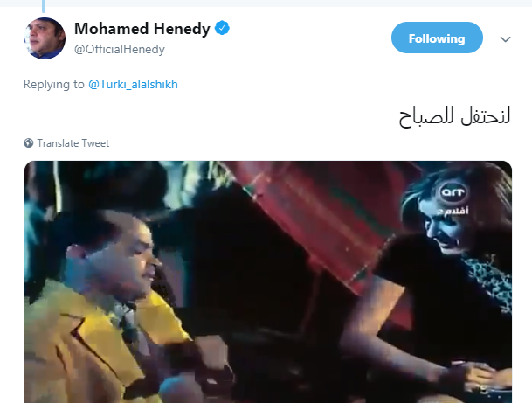The height and width of the screenshot is (403, 532).
Task: Play the embedded video clip
Action: tap(268, 281)
